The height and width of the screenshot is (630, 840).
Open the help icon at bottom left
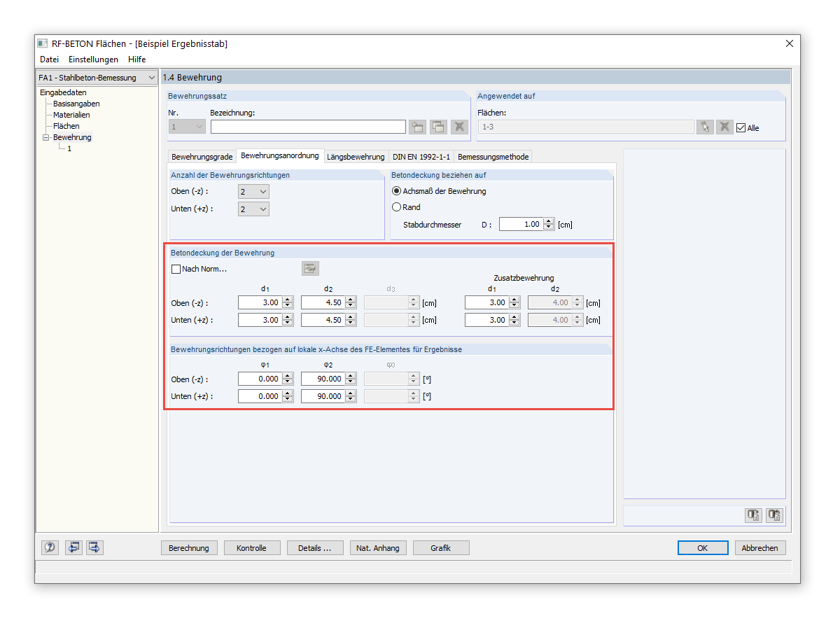[x=50, y=547]
